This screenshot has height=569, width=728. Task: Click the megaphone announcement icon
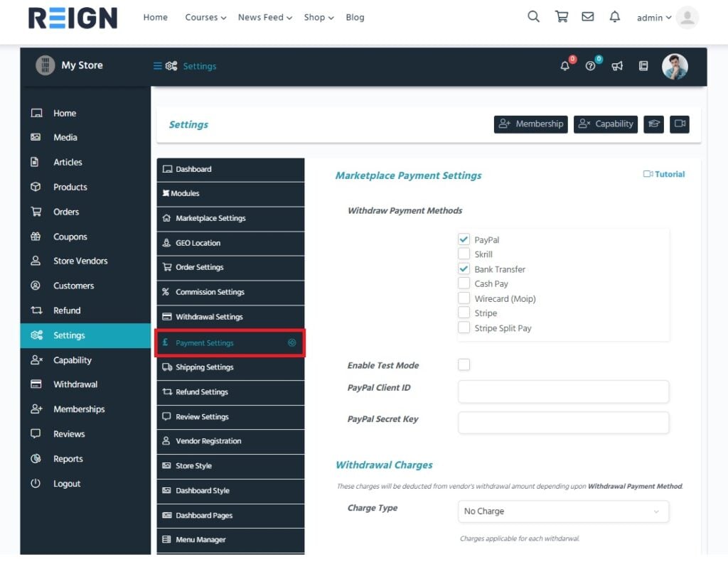[617, 65]
